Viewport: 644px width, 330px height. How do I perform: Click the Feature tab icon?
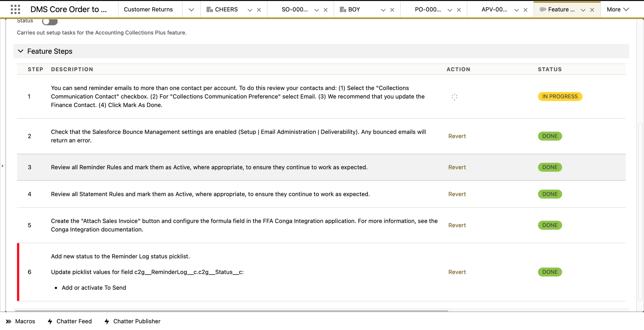543,10
